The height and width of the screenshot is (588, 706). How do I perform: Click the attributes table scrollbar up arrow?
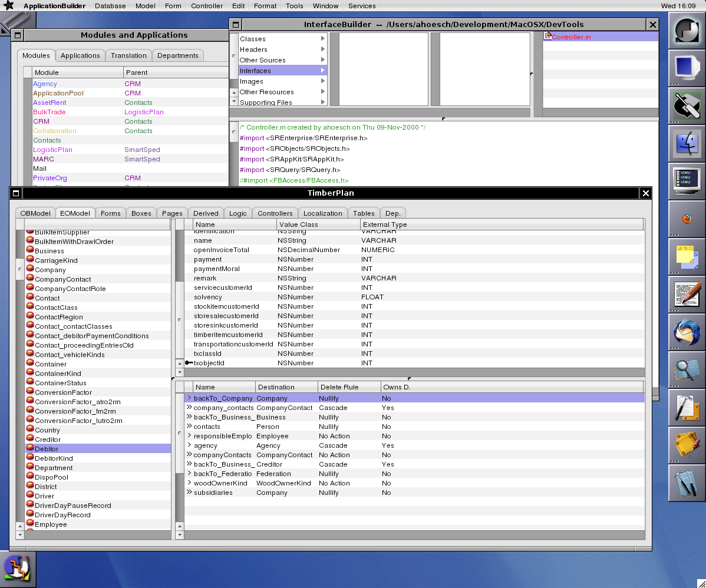180,364
